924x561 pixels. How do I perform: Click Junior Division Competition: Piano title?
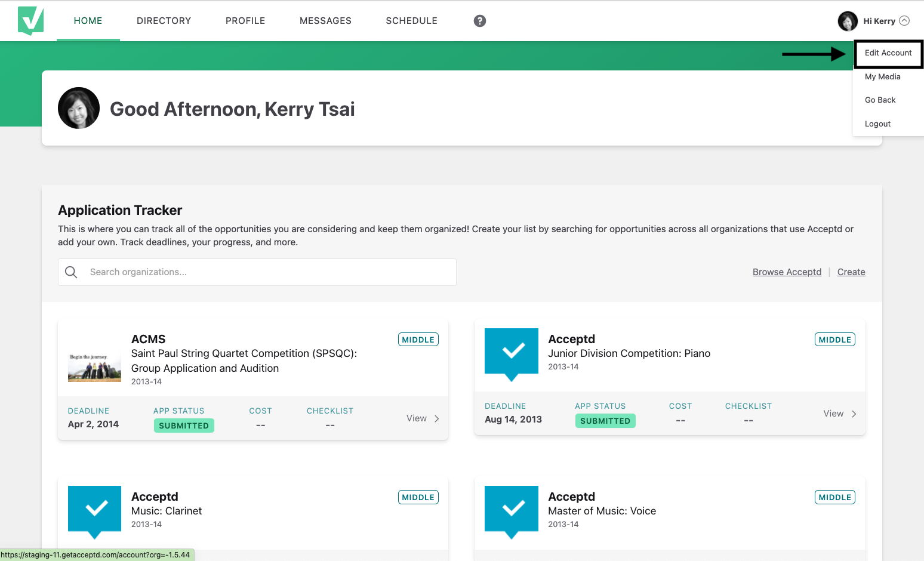[x=629, y=353]
